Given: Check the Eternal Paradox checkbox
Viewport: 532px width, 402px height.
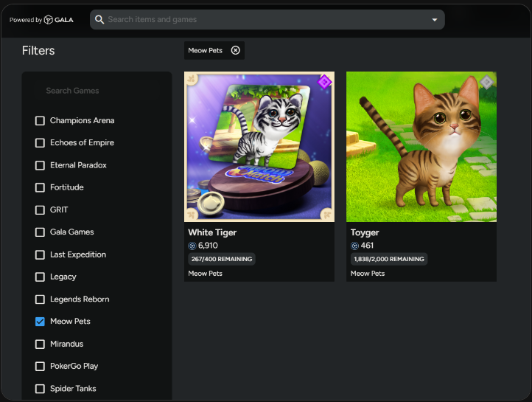Looking at the screenshot, I should 40,165.
